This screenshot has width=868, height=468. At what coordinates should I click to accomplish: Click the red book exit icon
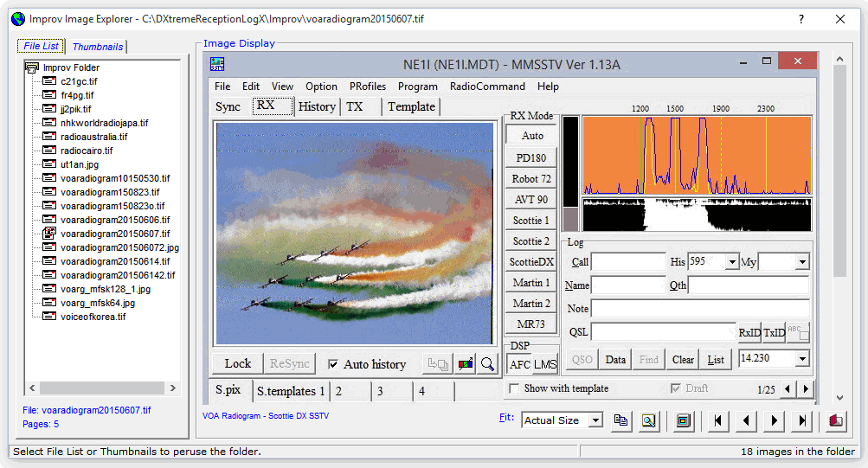(x=836, y=421)
